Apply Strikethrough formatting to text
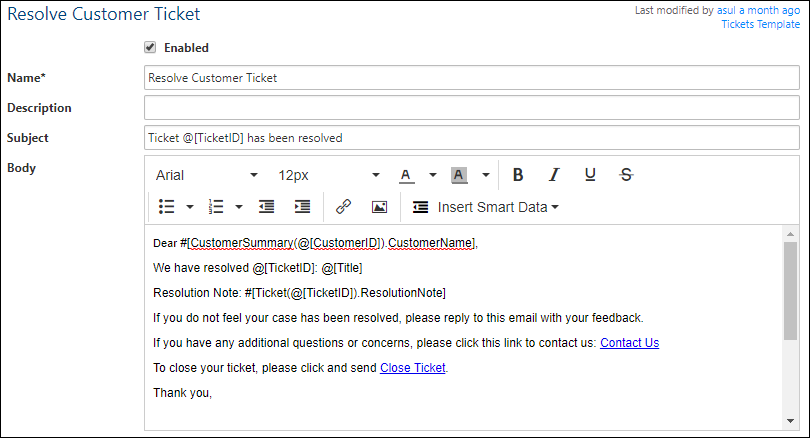 [x=626, y=175]
